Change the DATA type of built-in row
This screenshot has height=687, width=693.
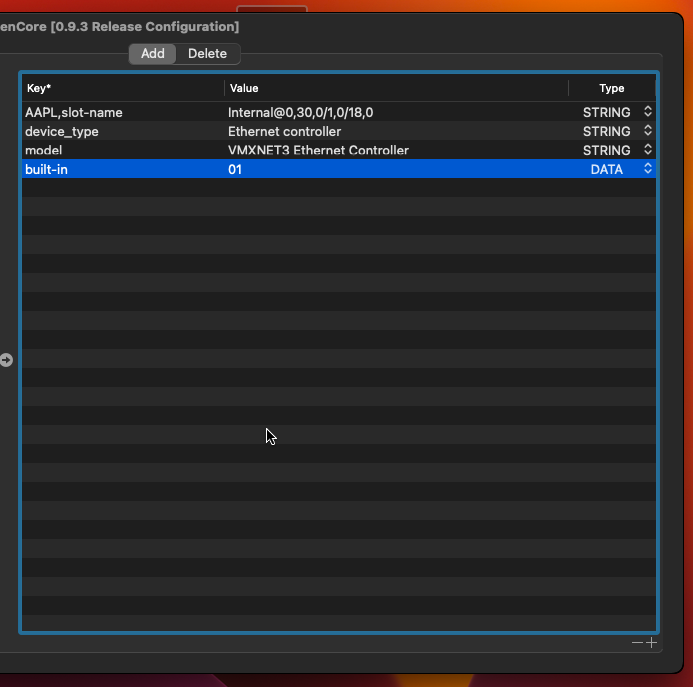coord(647,169)
